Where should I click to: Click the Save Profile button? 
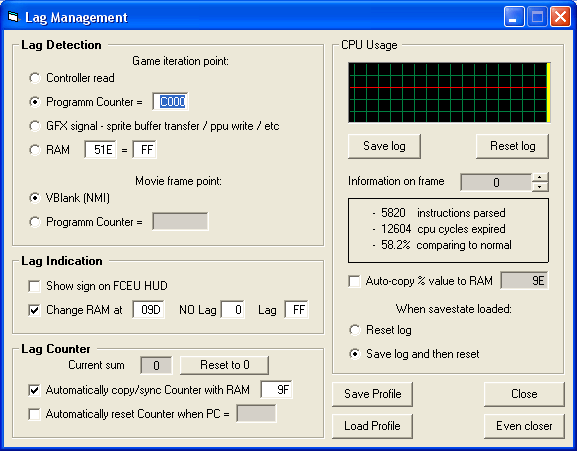(x=372, y=394)
